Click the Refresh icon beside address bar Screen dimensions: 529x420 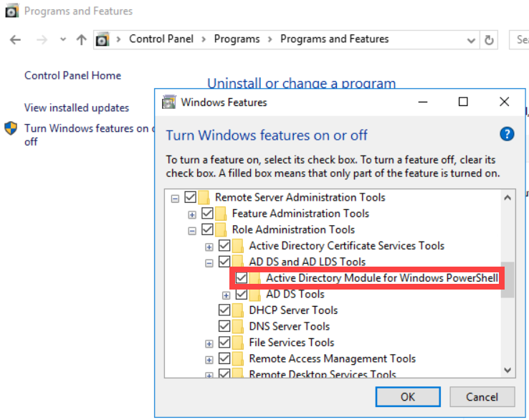click(x=490, y=39)
